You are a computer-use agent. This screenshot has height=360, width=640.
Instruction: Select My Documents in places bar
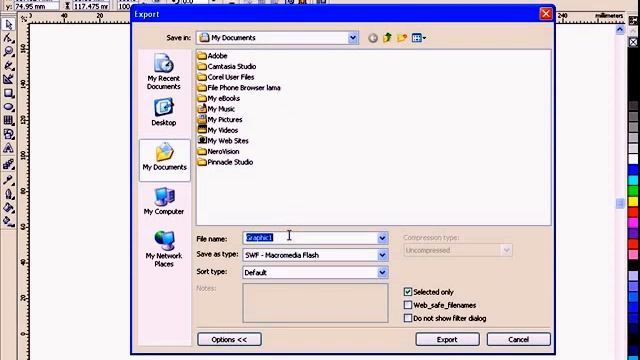point(164,160)
